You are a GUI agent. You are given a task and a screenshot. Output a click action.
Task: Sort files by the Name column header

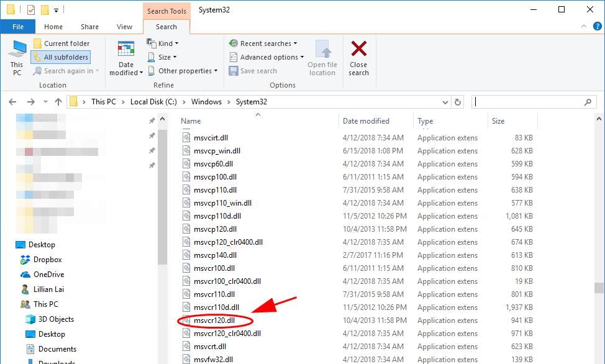[191, 121]
